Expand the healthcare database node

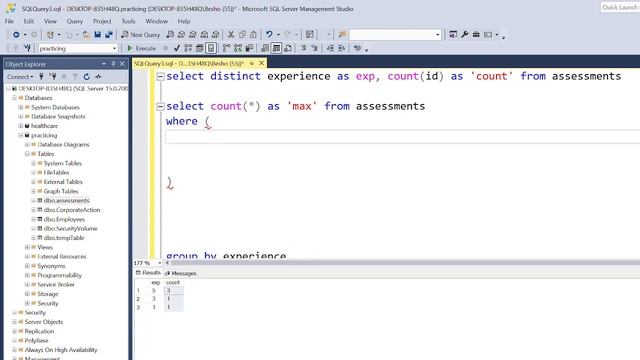tap(20, 126)
